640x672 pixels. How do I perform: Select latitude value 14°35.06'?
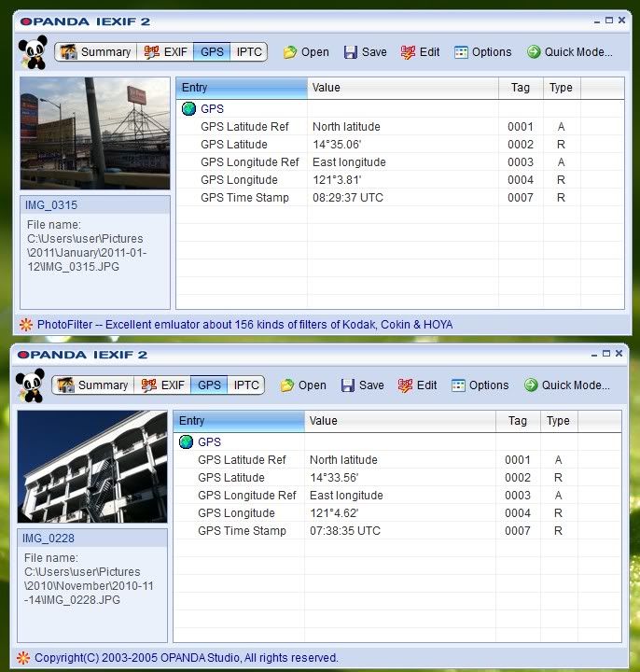tap(337, 145)
